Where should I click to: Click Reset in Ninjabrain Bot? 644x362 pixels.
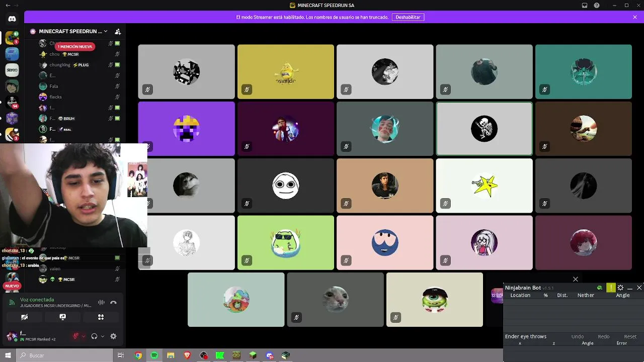click(x=630, y=336)
